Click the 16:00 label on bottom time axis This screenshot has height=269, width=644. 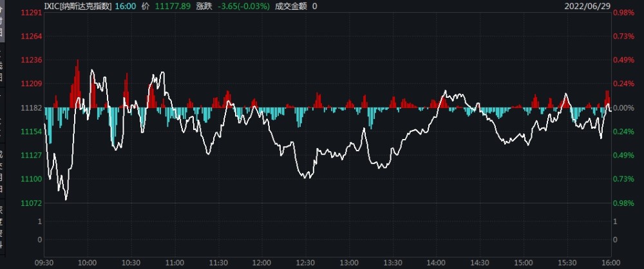point(609,263)
